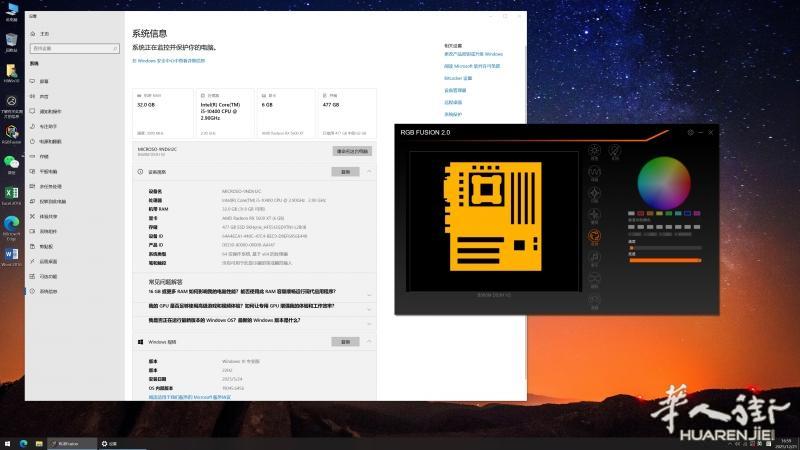Open the Remote Desktop related link

click(453, 103)
